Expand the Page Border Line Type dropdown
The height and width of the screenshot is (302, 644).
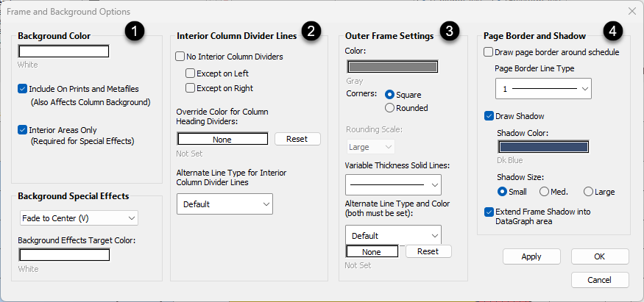pos(543,89)
